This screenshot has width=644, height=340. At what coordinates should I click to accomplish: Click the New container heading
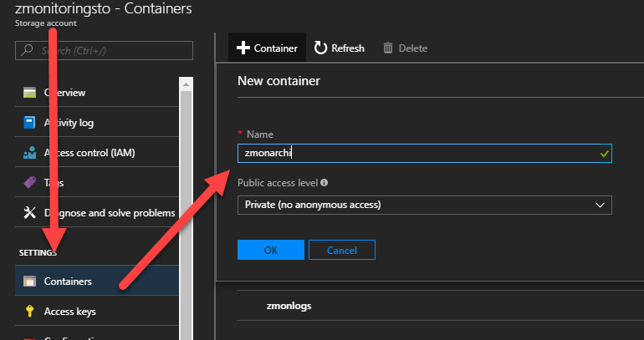[279, 81]
